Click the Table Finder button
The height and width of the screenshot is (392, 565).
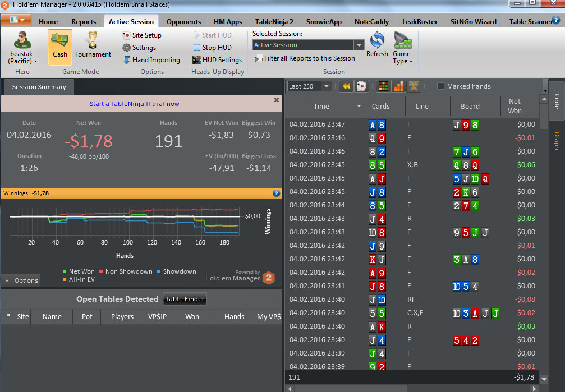pos(185,299)
